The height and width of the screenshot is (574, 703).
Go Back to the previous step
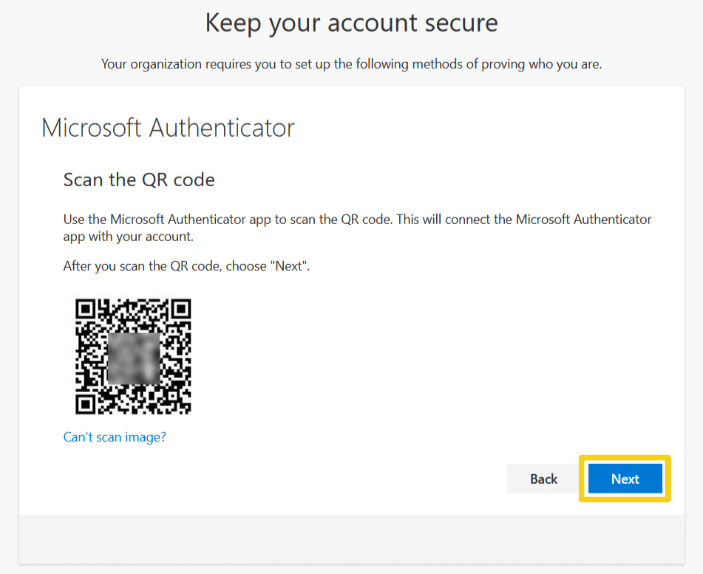pyautogui.click(x=543, y=478)
